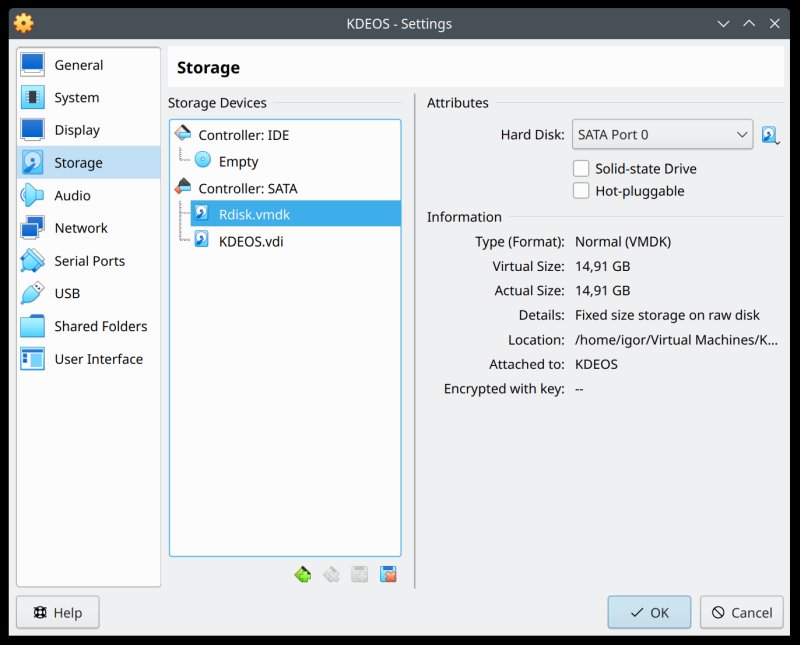Toggle the Hot-pluggable checkbox
800x645 pixels.
(581, 191)
